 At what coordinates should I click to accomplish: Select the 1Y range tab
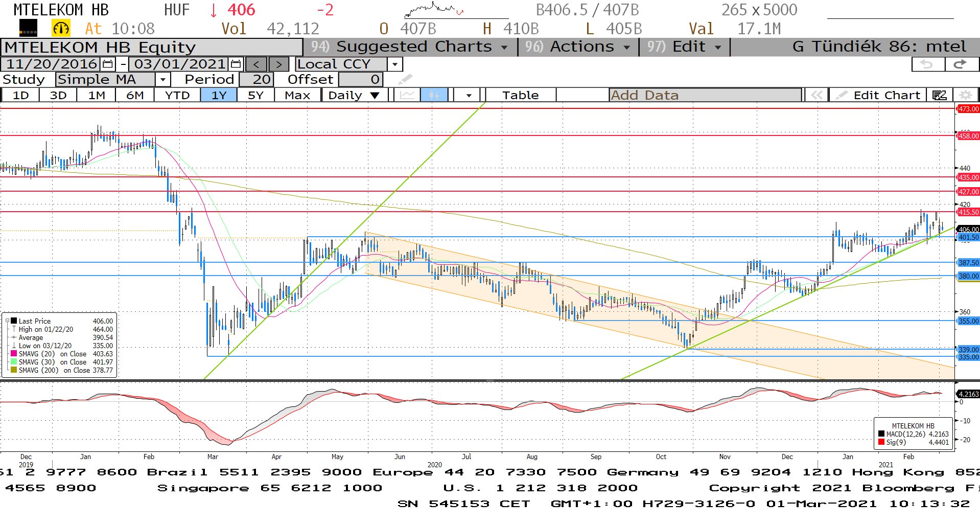pyautogui.click(x=219, y=95)
